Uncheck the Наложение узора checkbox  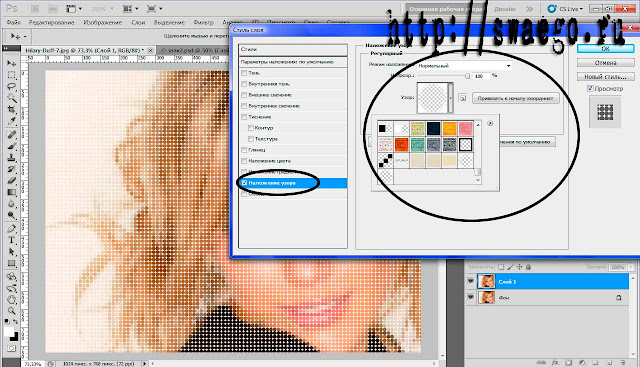click(244, 183)
